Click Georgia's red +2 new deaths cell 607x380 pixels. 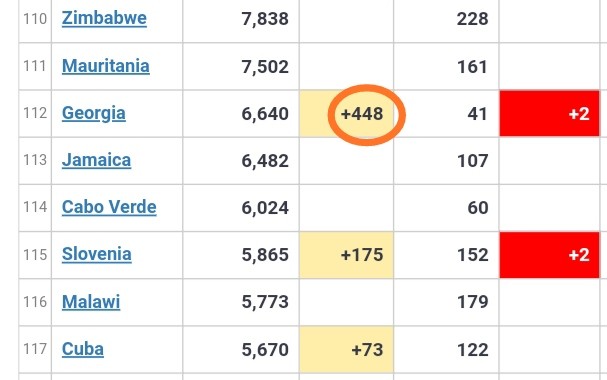549,114
